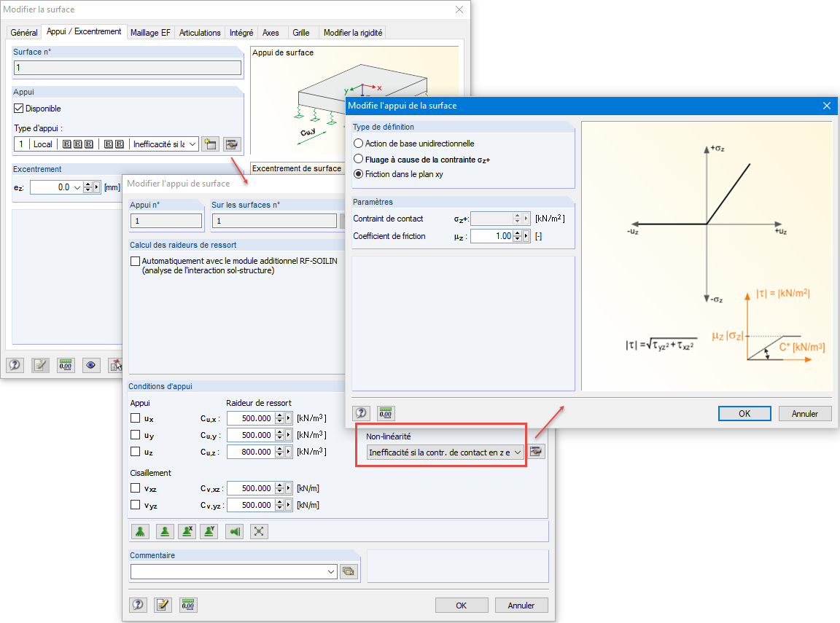The width and height of the screenshot is (840, 623).
Task: Click the Cu,x stiffness value field
Action: click(x=251, y=418)
